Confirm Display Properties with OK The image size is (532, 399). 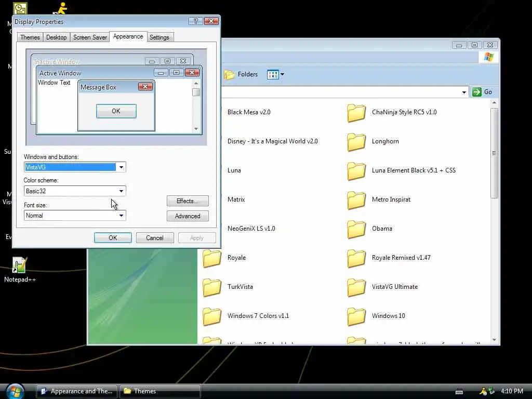(113, 238)
